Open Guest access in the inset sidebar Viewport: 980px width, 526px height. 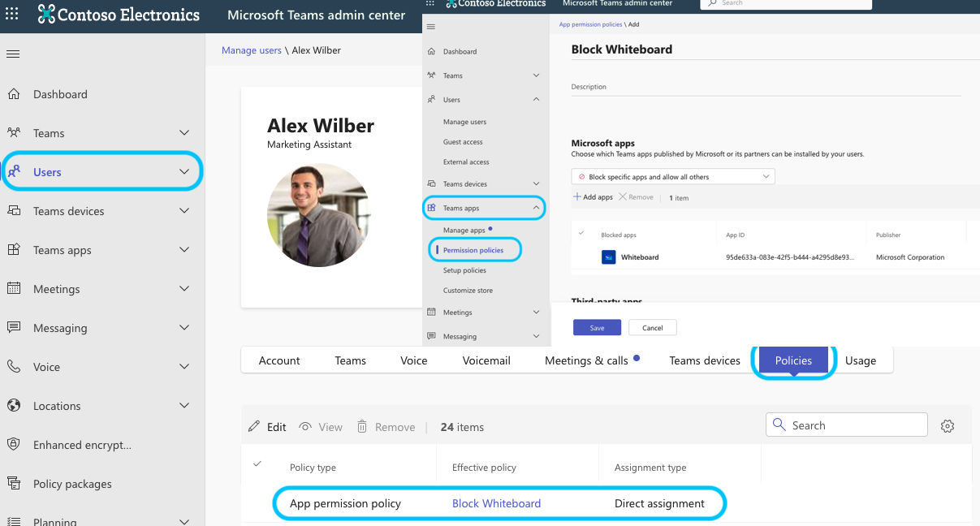[463, 142]
